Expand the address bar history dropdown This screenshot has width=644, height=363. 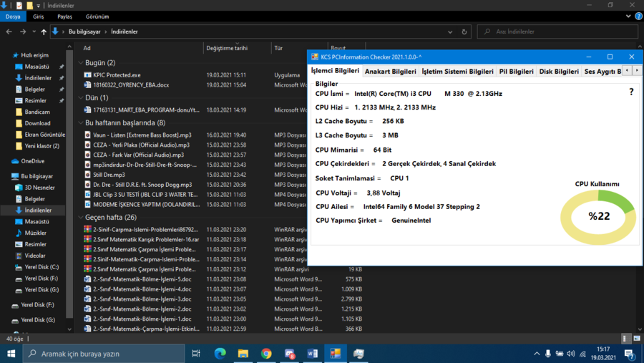(x=449, y=32)
